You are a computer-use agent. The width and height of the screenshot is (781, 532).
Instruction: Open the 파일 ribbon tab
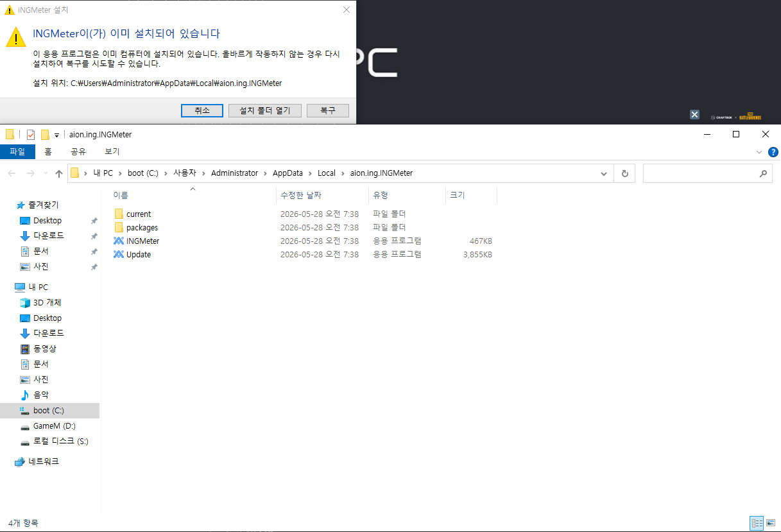[17, 151]
